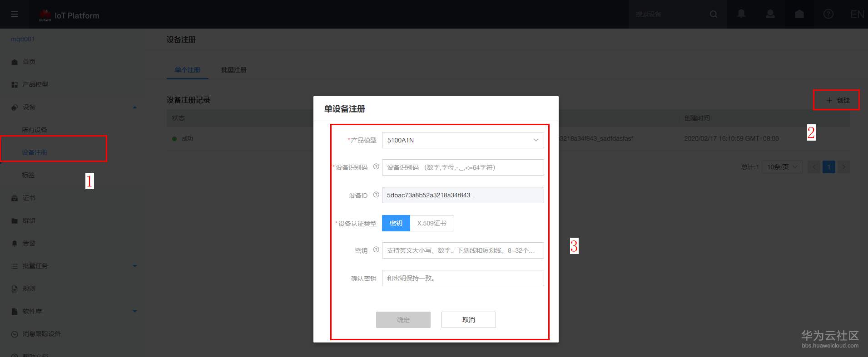The image size is (868, 357).
Task: Select X.509证书 authentication type
Action: point(432,223)
